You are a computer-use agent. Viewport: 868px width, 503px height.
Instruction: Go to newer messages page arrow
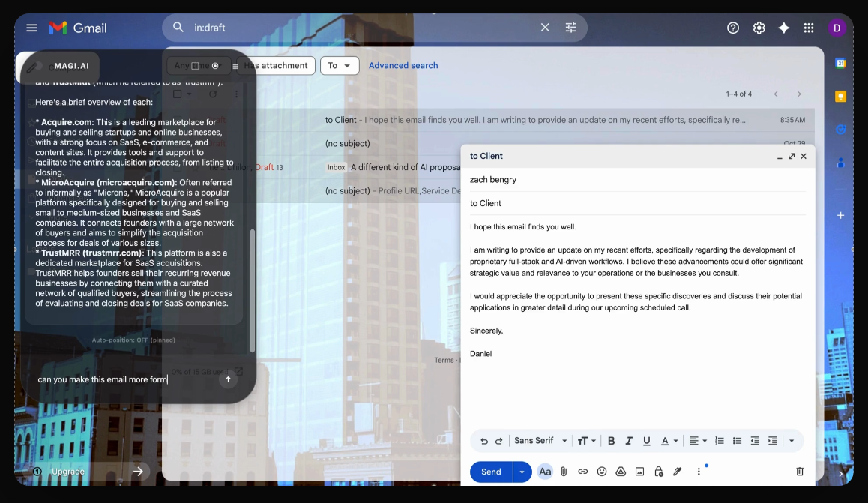pyautogui.click(x=776, y=94)
